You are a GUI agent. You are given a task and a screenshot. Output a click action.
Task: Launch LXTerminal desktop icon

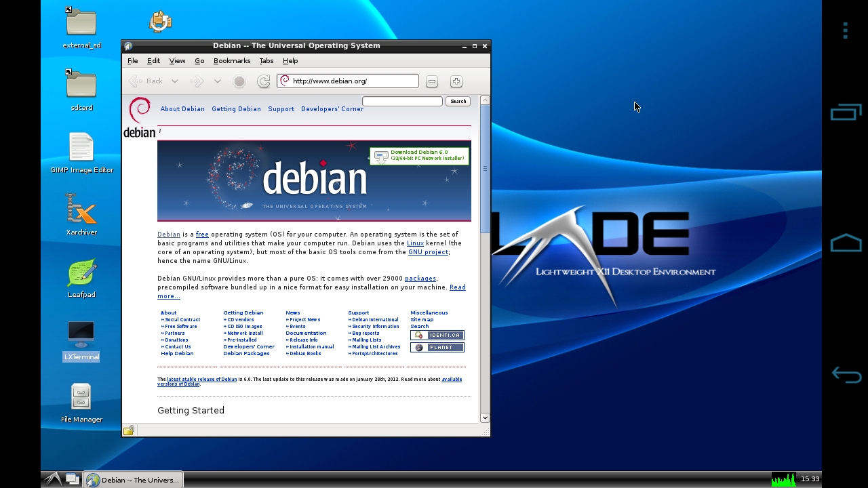tap(81, 334)
